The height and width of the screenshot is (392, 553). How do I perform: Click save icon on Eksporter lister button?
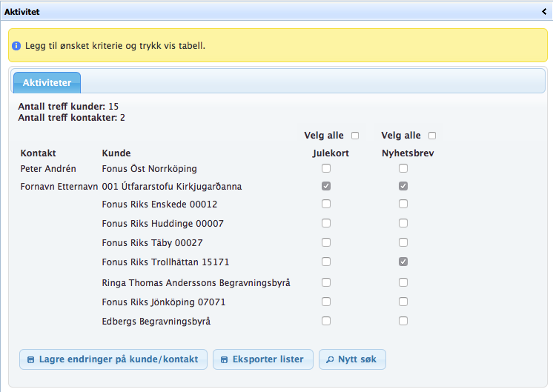pyautogui.click(x=224, y=359)
